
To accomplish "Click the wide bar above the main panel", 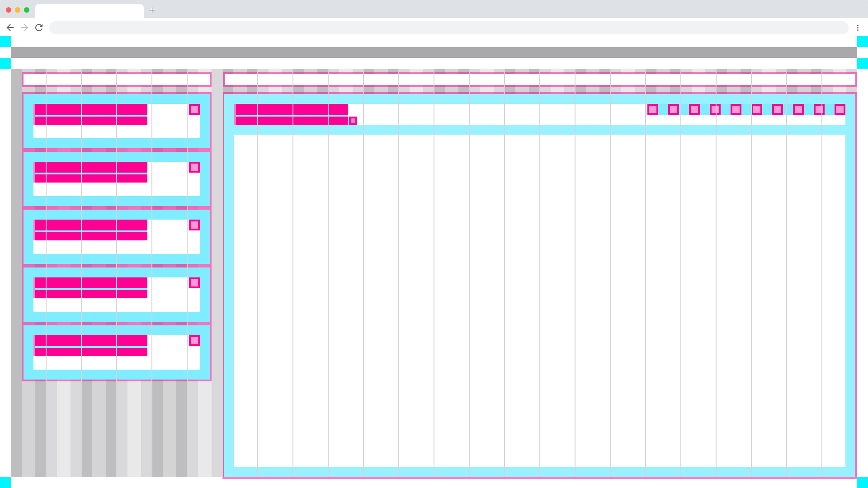I will tap(540, 80).
